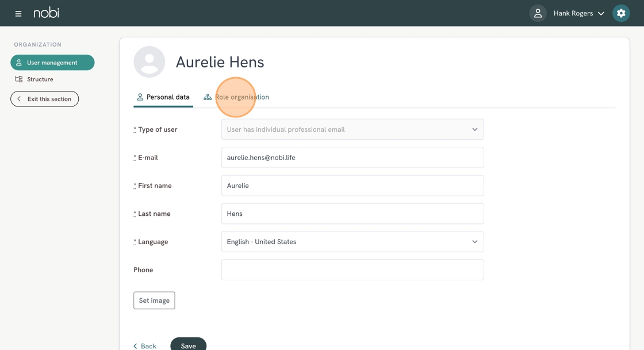Image resolution: width=644 pixels, height=350 pixels.
Task: Open the hamburger navigation menu
Action: (x=18, y=13)
